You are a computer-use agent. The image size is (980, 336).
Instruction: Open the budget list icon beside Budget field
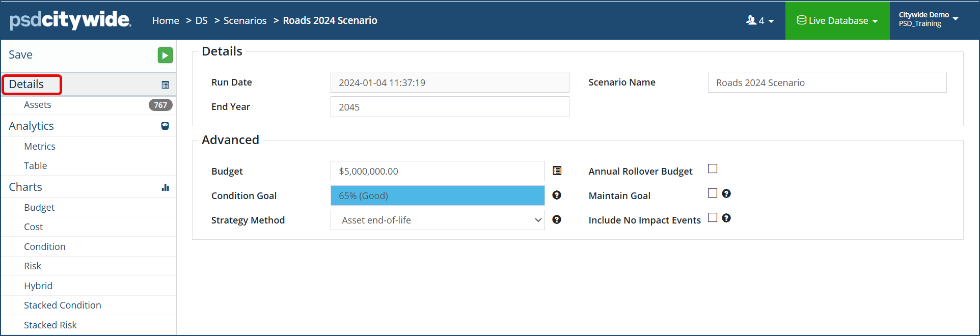(557, 171)
